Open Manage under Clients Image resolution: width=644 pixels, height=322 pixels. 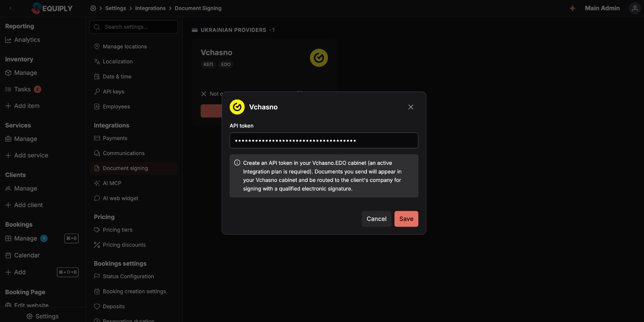click(x=21, y=188)
